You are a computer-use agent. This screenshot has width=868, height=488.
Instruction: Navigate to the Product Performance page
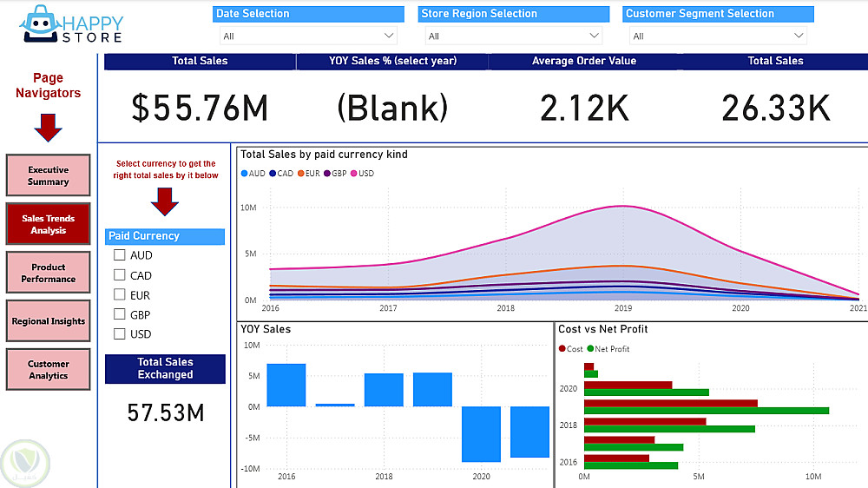pos(48,273)
